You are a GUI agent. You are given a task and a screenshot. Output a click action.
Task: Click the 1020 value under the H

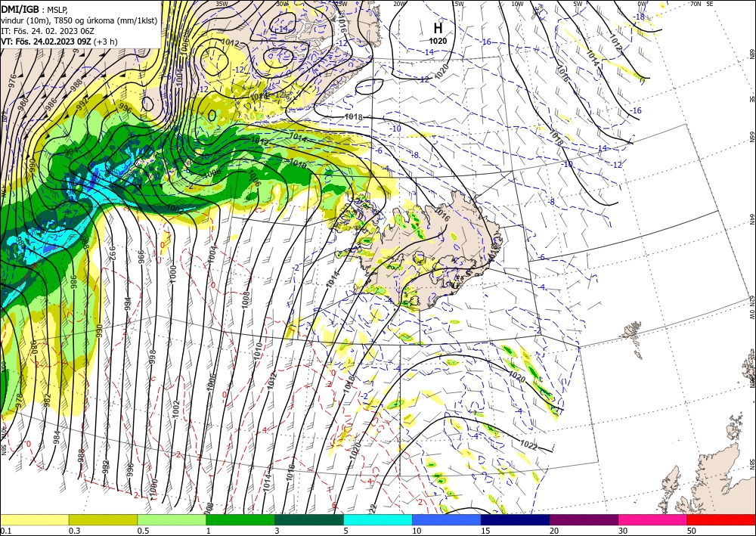438,41
